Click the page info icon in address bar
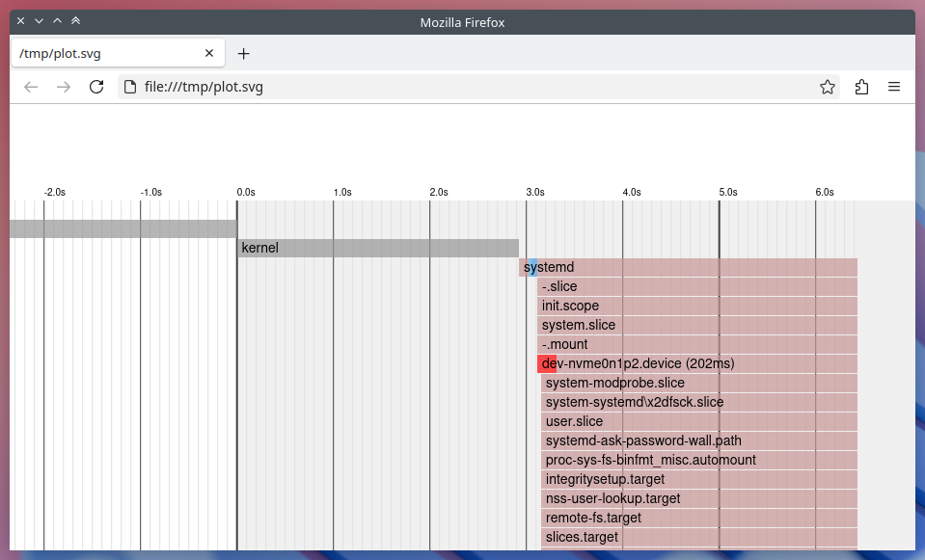This screenshot has width=925, height=560. click(x=130, y=87)
